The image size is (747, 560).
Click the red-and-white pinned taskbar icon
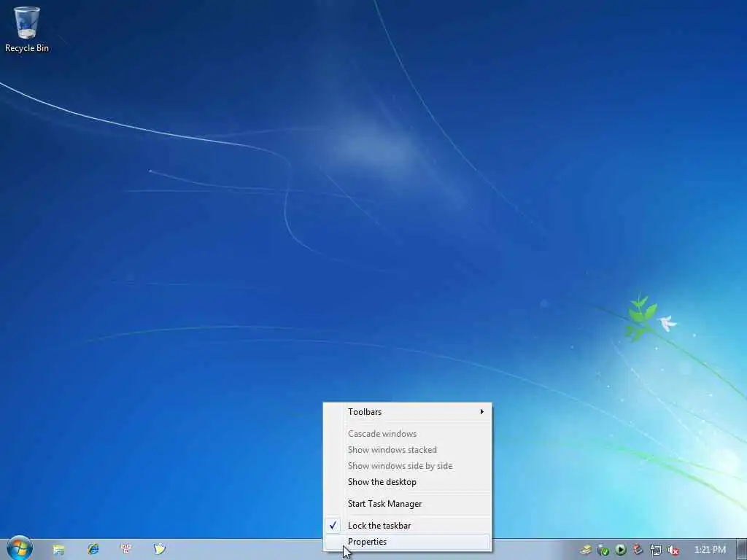pyautogui.click(x=126, y=549)
